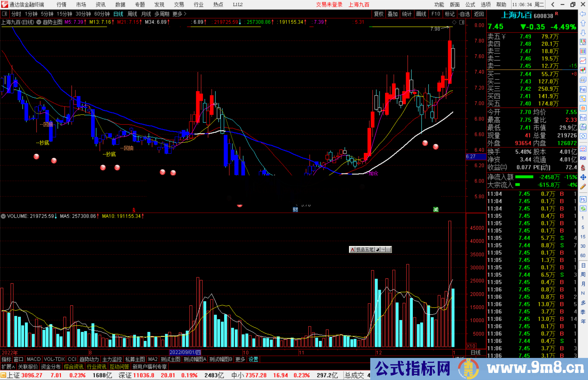This screenshot has height=380, width=588.
Task: Open the candlestick chart sidebar icon
Action: 583,70
